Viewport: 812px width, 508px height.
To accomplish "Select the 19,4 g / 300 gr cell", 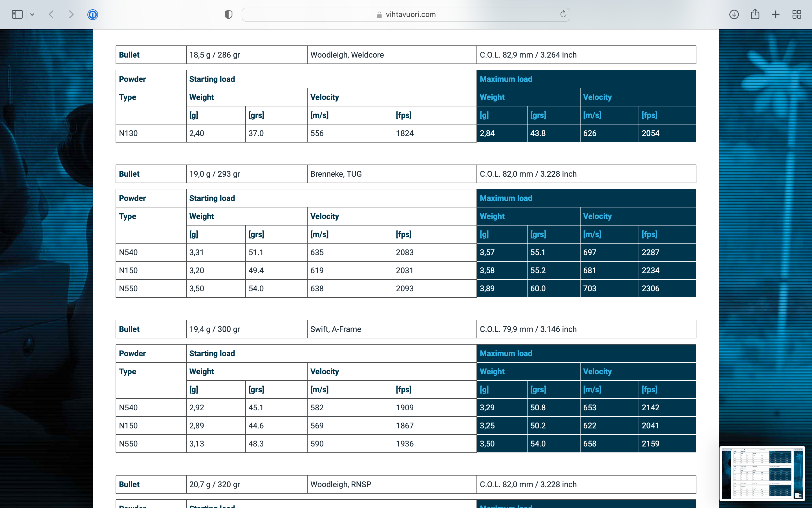I will 247,329.
